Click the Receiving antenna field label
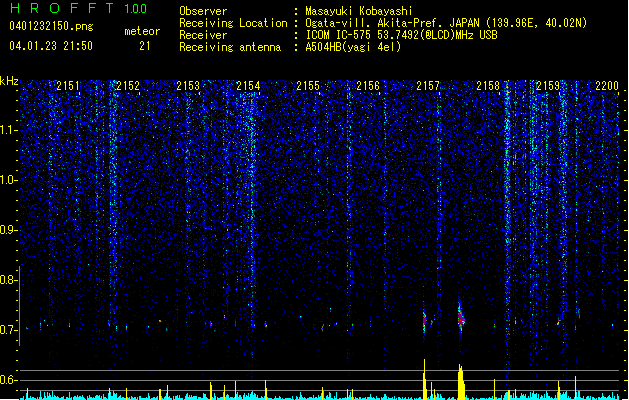 tap(230, 47)
